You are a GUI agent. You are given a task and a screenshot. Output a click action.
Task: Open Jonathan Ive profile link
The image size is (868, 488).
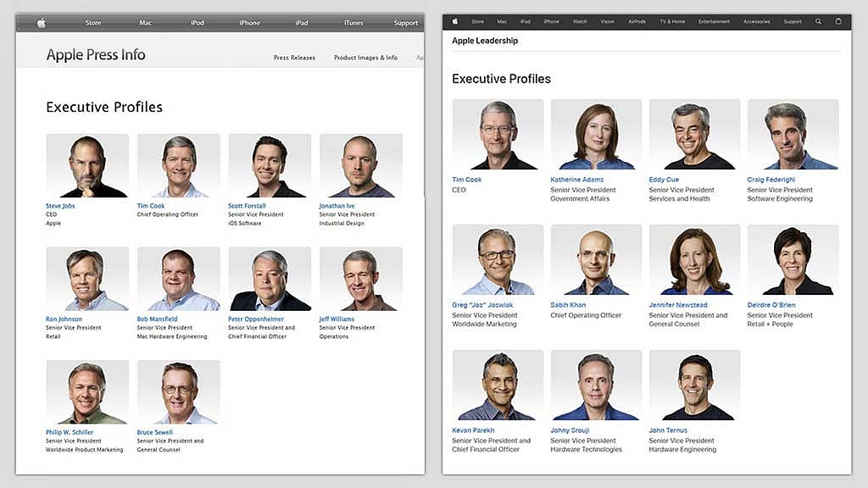[337, 206]
